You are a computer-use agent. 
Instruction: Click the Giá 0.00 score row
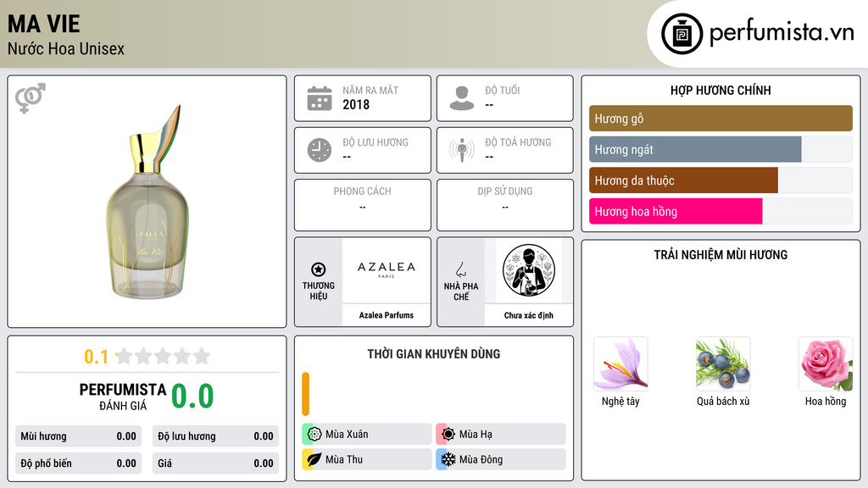[215, 463]
